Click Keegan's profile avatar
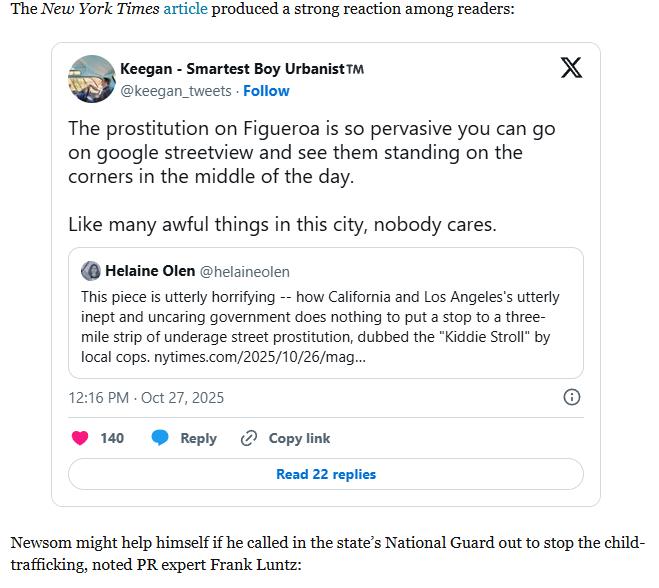 pos(91,79)
